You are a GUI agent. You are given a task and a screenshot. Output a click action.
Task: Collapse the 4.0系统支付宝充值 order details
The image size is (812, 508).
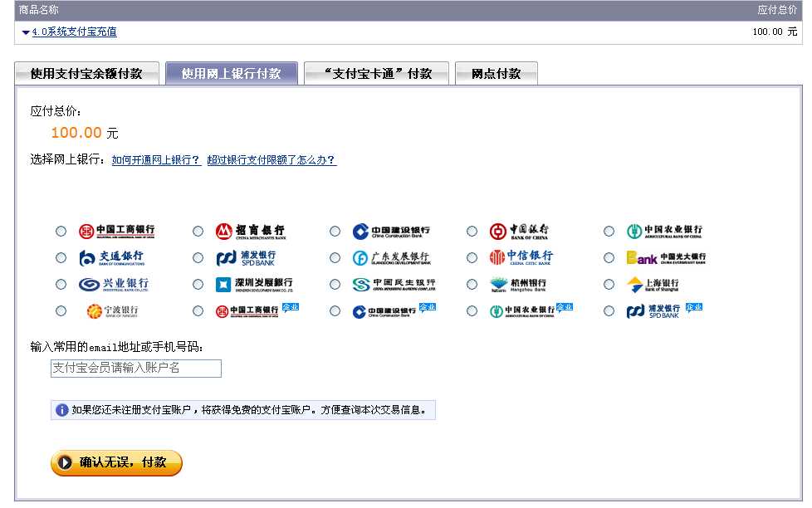point(23,32)
